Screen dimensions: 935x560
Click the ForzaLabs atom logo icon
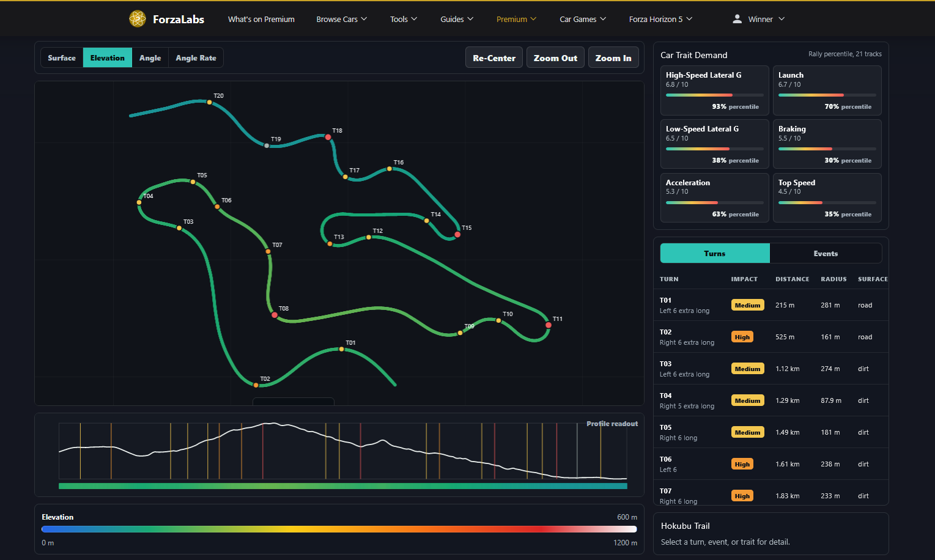(x=138, y=19)
